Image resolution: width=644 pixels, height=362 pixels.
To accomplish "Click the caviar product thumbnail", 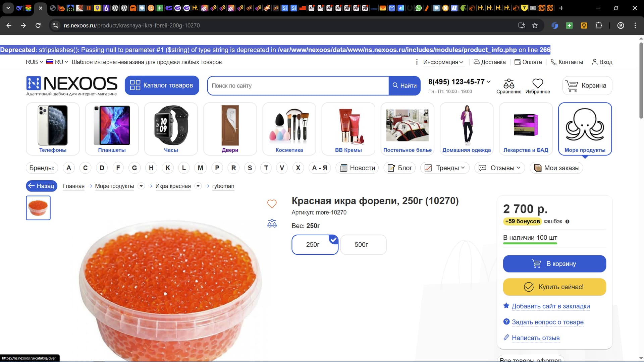I will [38, 208].
